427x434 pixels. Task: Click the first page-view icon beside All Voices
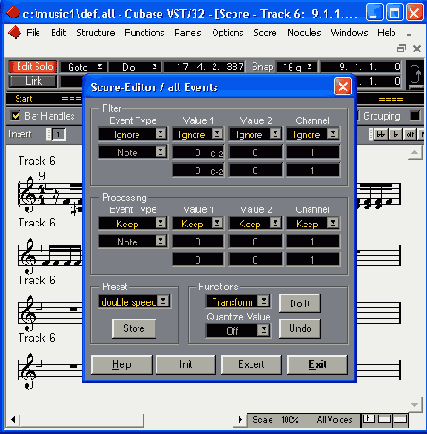368,419
